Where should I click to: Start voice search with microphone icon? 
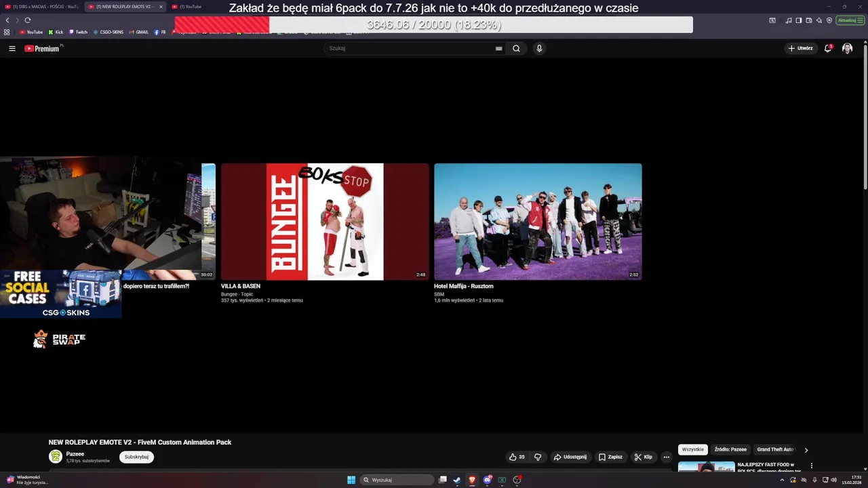(x=539, y=48)
